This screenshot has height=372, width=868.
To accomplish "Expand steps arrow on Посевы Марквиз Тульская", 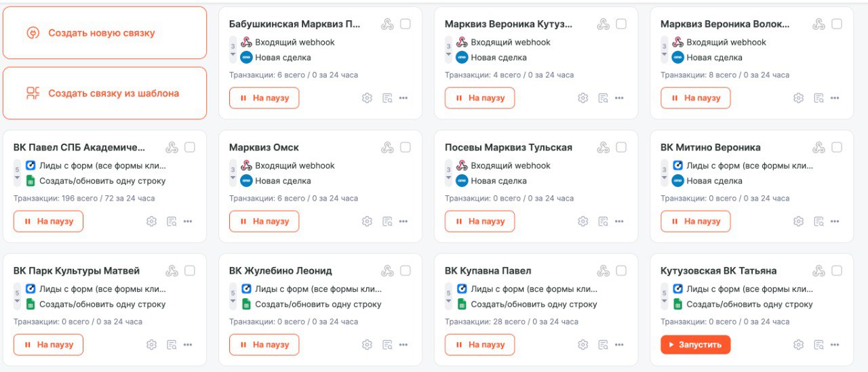I will [x=449, y=178].
